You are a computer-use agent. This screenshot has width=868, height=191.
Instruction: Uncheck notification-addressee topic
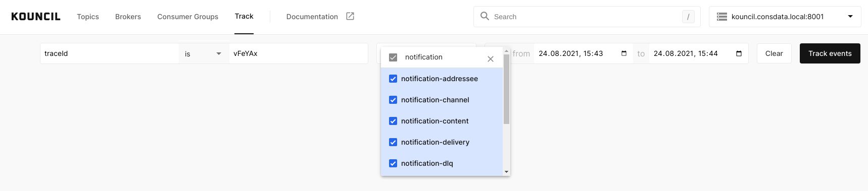[393, 79]
